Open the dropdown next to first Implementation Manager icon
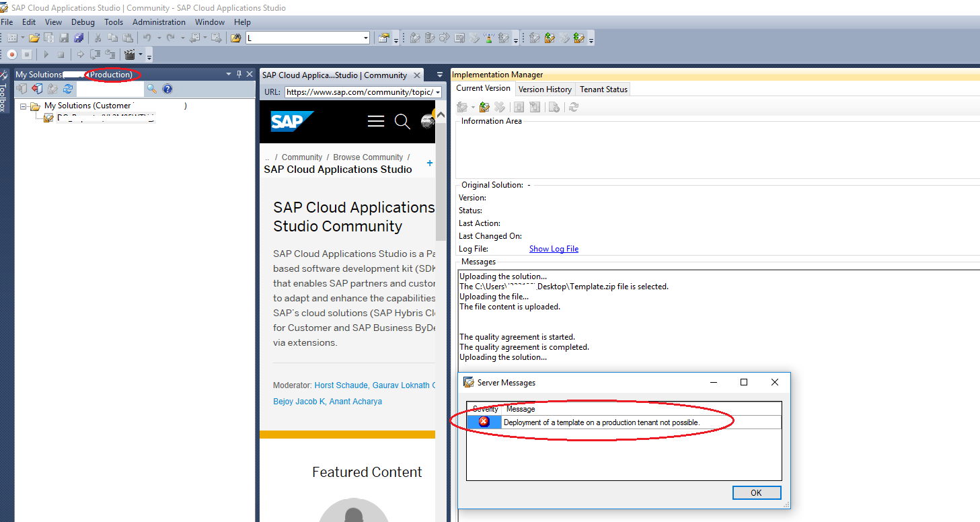This screenshot has width=980, height=522. pos(472,107)
